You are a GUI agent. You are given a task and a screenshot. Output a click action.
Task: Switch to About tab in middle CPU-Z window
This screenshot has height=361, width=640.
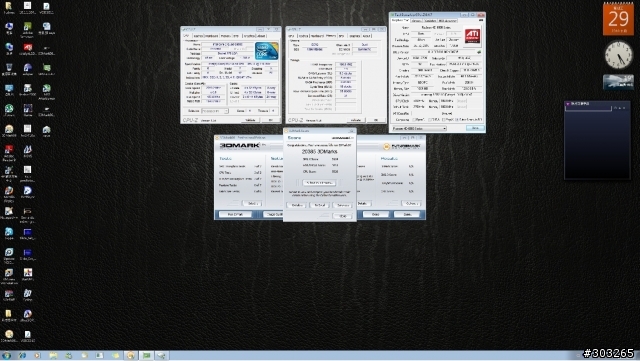coord(366,36)
